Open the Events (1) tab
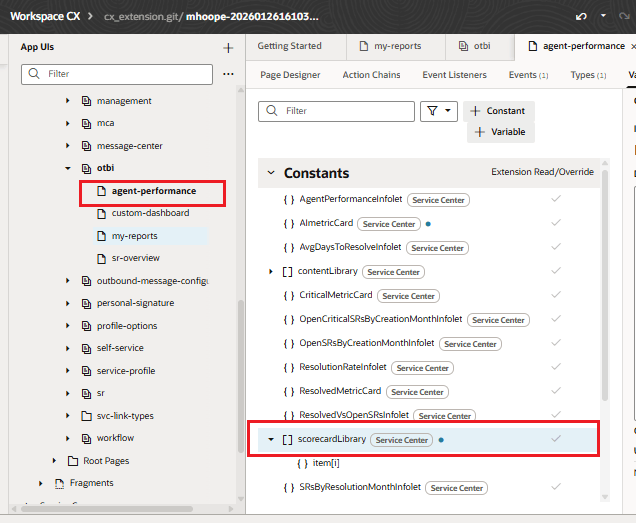The height and width of the screenshot is (523, 636). click(529, 75)
